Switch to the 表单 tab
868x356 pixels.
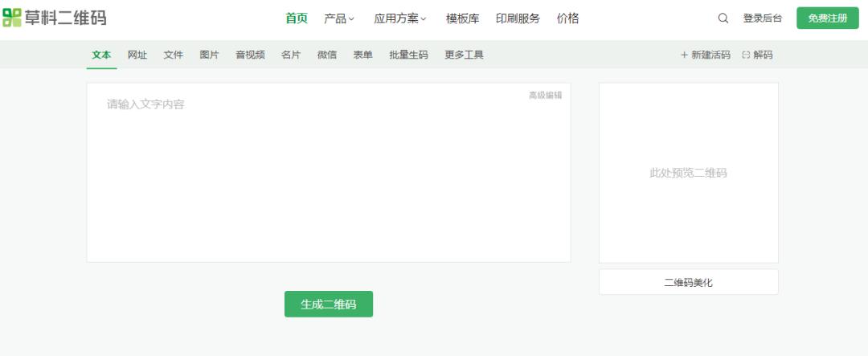(x=362, y=55)
